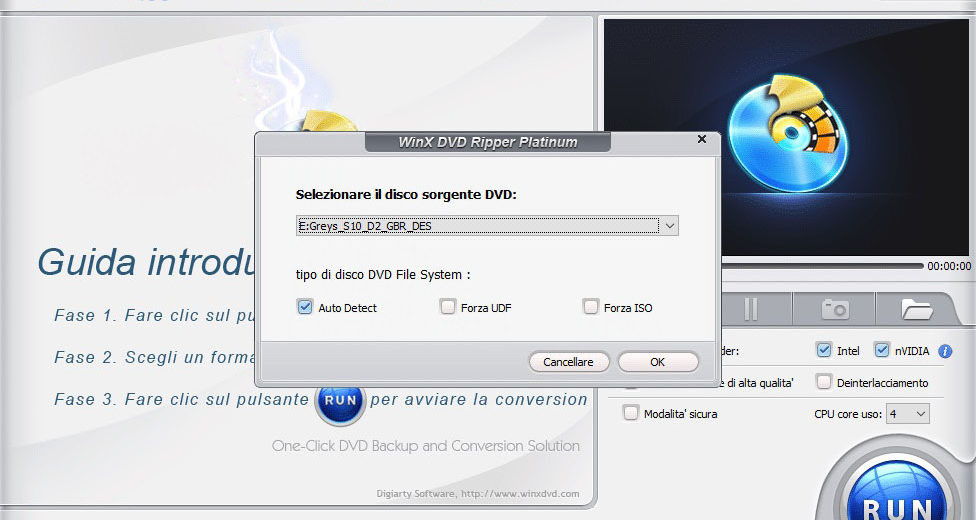
Task: Click the preview playback progress bar
Action: 822,266
